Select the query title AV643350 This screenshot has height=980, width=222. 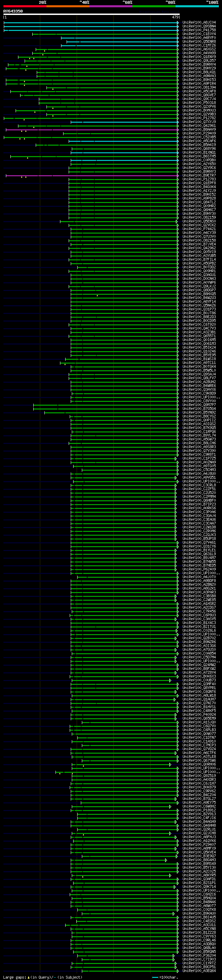(13, 11)
